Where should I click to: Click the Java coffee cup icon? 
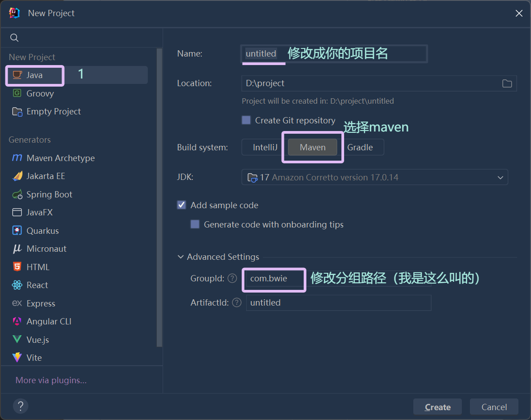(x=17, y=75)
